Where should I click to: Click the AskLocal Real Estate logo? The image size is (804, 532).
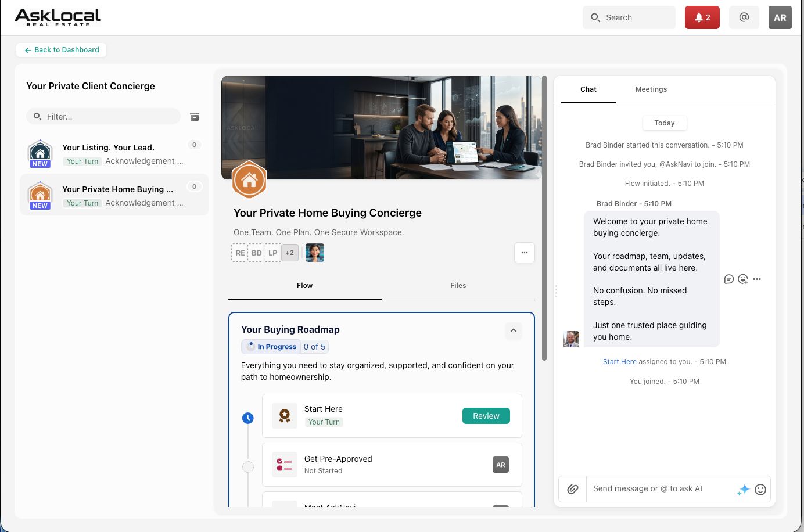coord(58,17)
